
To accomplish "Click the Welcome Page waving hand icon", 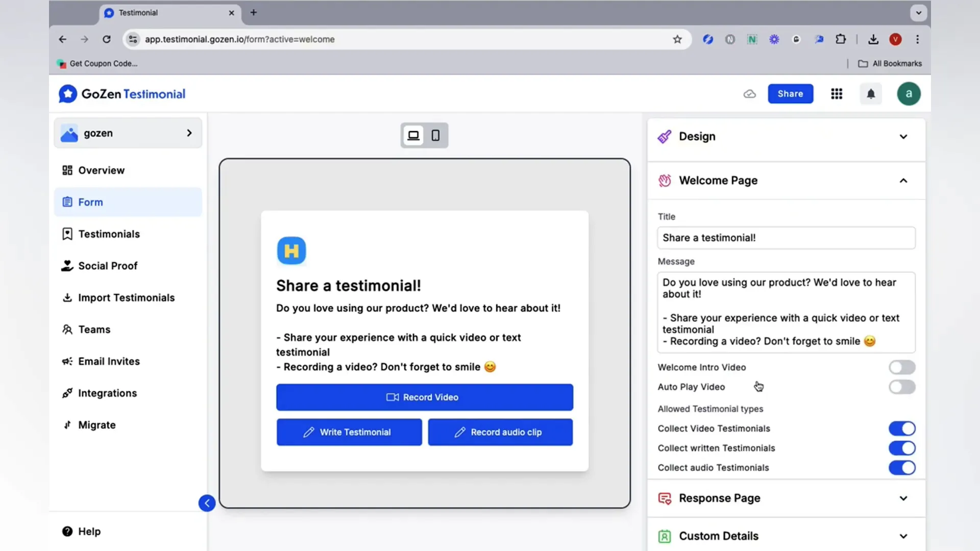I will pos(665,181).
